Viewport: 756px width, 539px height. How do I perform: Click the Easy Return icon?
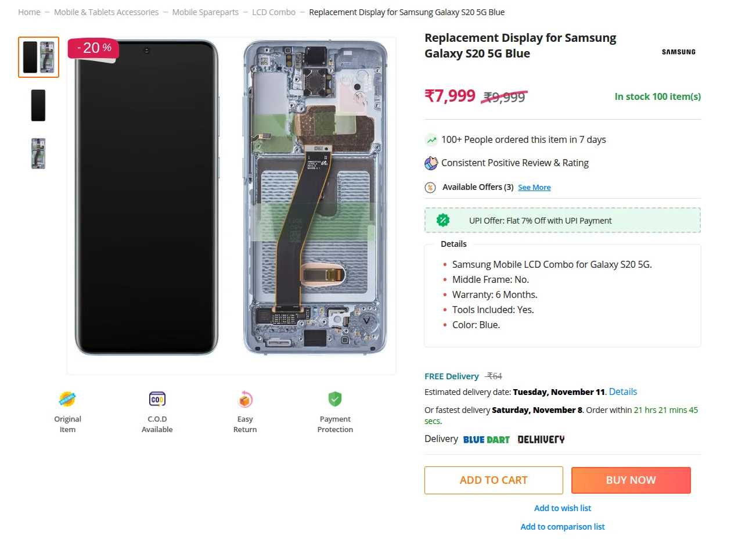coord(245,399)
